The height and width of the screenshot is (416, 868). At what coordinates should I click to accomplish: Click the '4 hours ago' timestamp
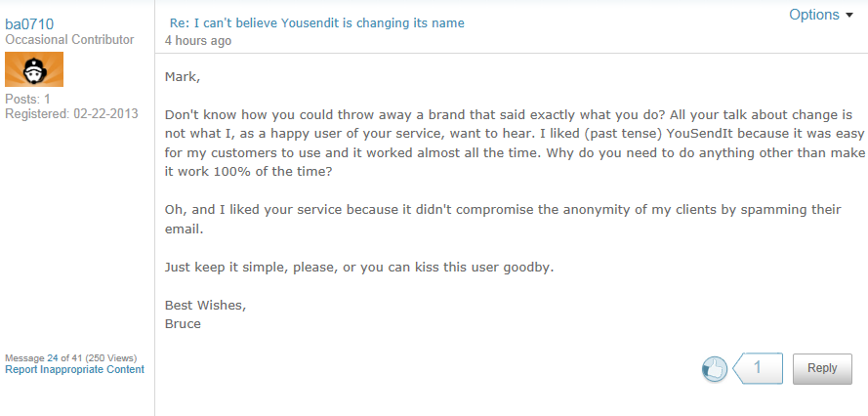198,41
